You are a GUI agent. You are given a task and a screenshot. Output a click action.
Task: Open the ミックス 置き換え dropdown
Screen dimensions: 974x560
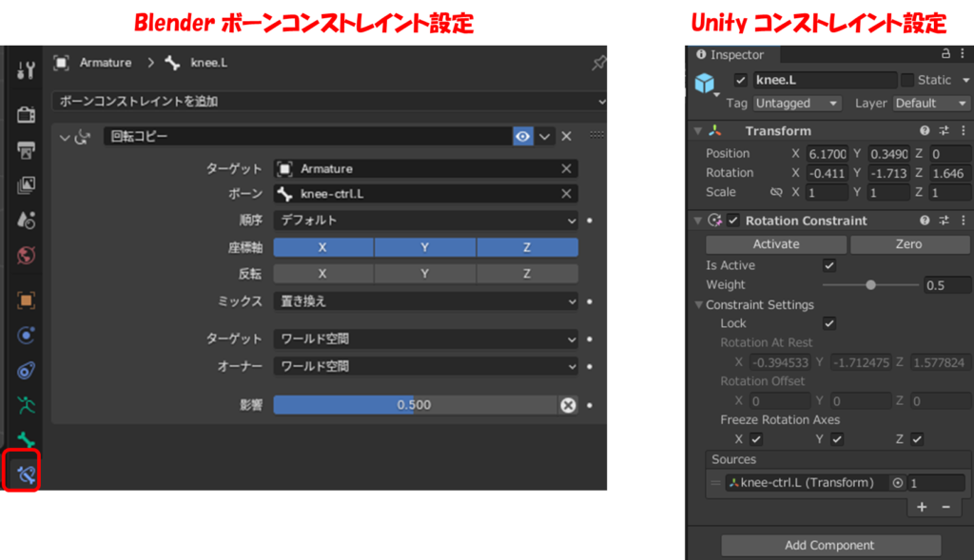(x=425, y=301)
